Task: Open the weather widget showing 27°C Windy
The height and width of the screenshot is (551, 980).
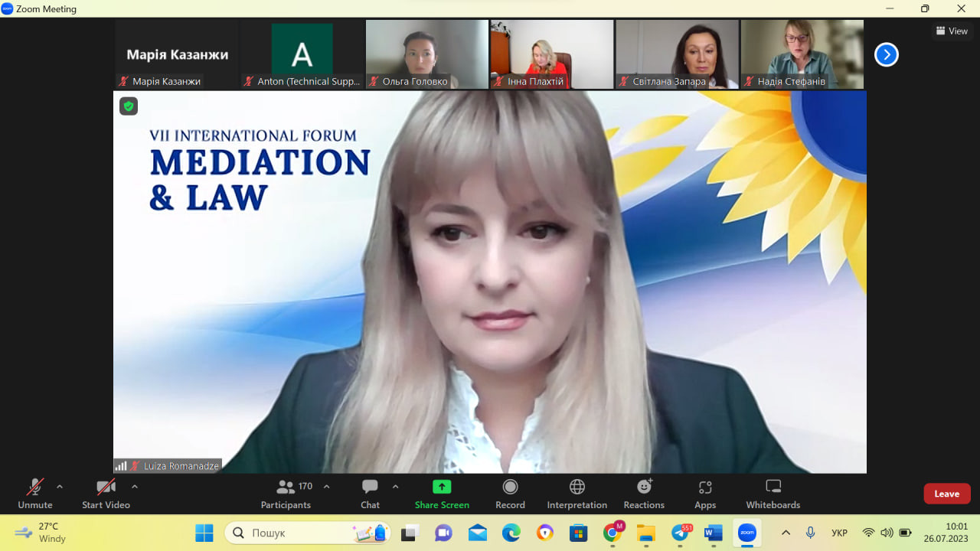Action: (x=41, y=533)
